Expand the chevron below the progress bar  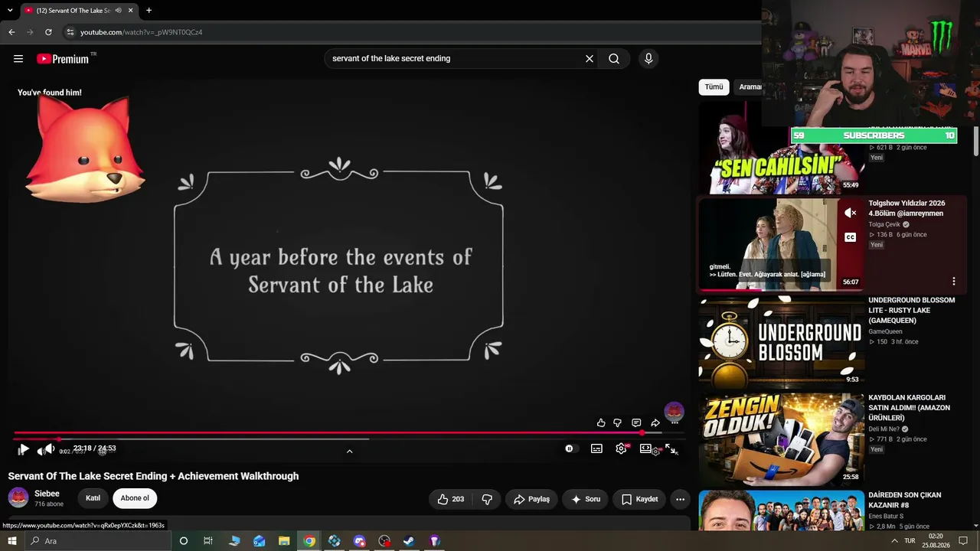click(349, 452)
